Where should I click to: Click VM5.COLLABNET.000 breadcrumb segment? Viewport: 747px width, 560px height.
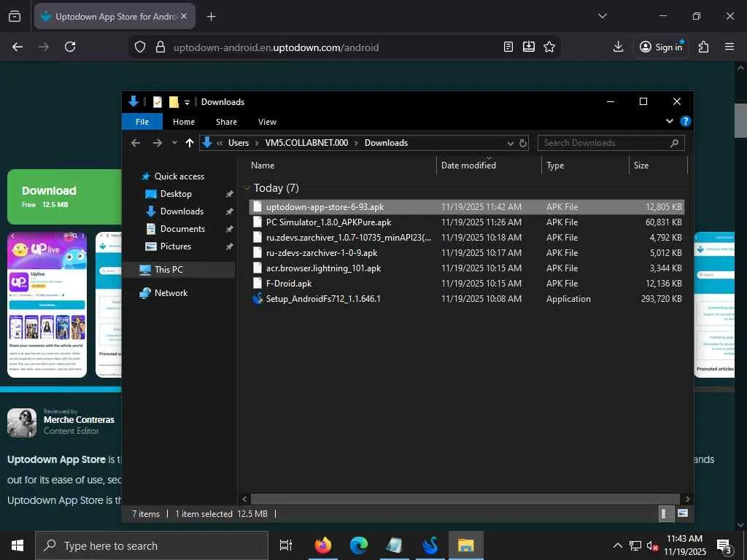(306, 143)
